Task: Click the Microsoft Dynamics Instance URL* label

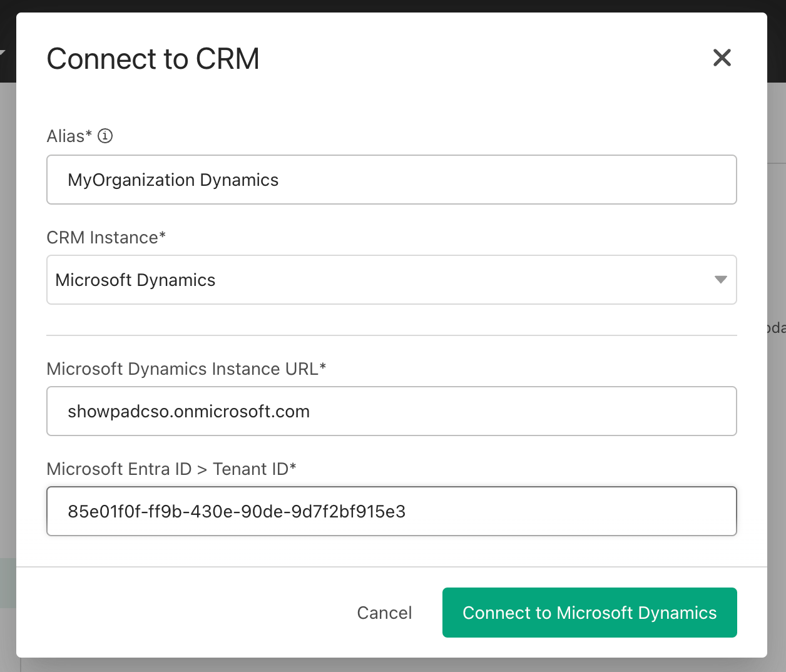Action: [186, 369]
